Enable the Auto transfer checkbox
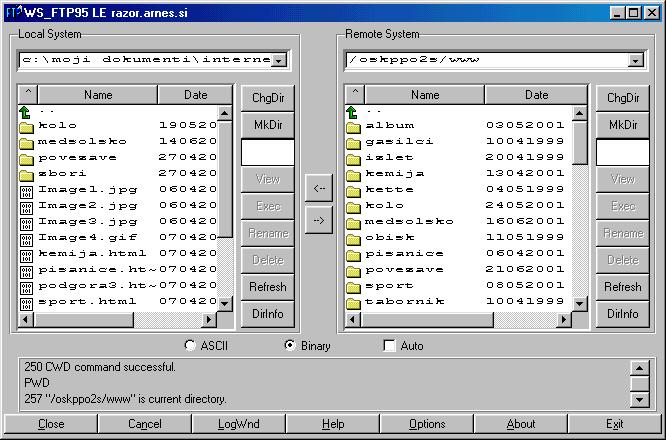 coord(390,346)
